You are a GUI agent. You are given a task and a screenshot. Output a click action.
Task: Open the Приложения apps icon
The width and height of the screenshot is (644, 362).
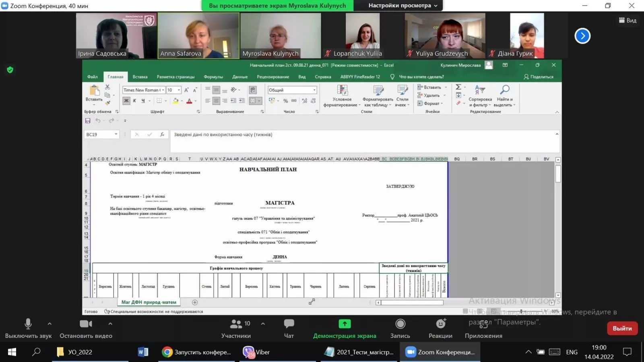[x=483, y=324]
